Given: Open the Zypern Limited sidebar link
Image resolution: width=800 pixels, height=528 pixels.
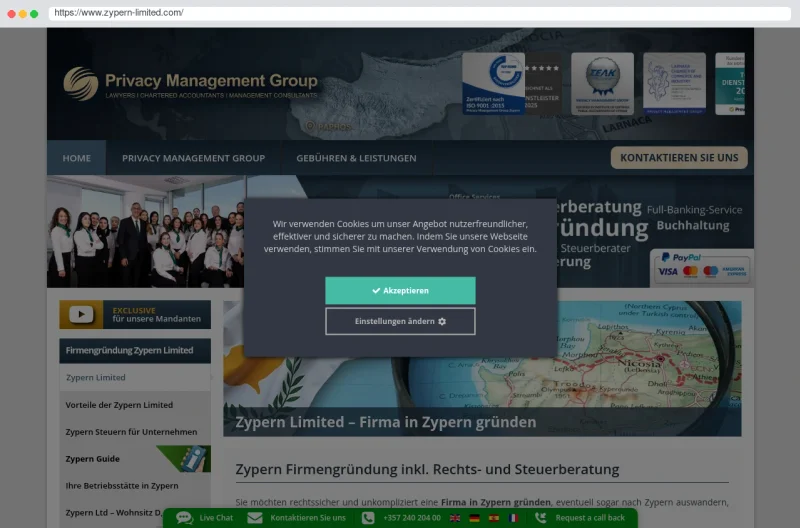Looking at the screenshot, I should pos(95,378).
